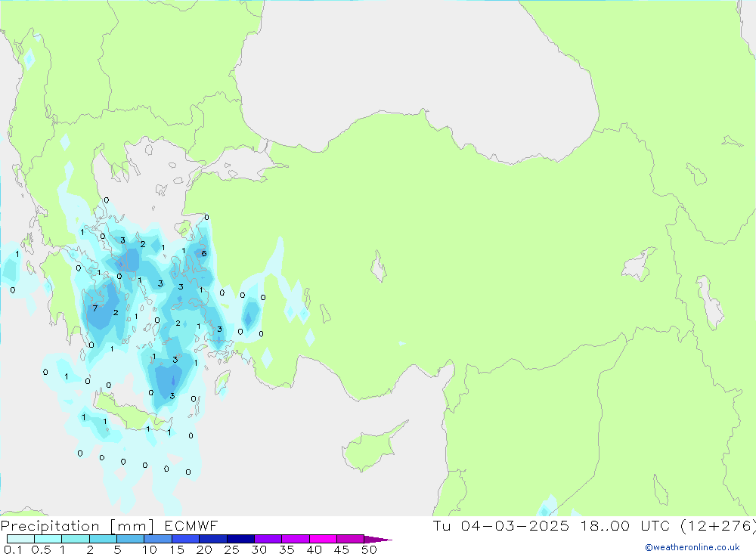The width and height of the screenshot is (756, 554).
Task: Click the 'ECMWF' model label
Action: pyautogui.click(x=191, y=525)
